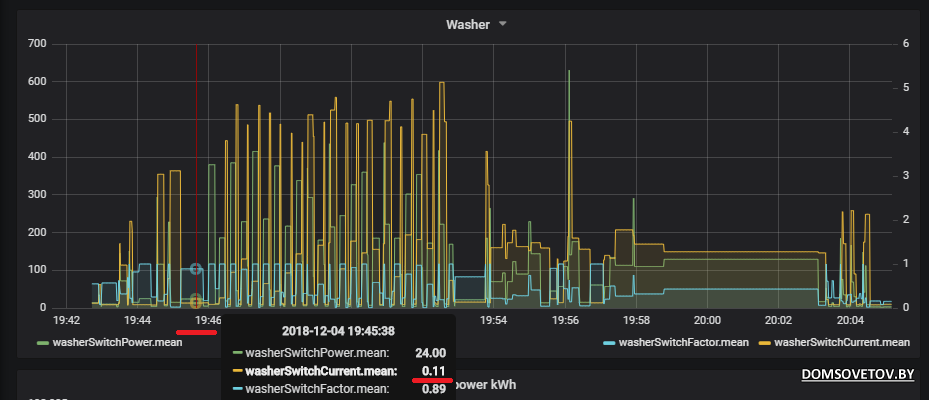Click the orange hover point at crosshair bottom
This screenshot has width=929, height=400.
tap(196, 301)
